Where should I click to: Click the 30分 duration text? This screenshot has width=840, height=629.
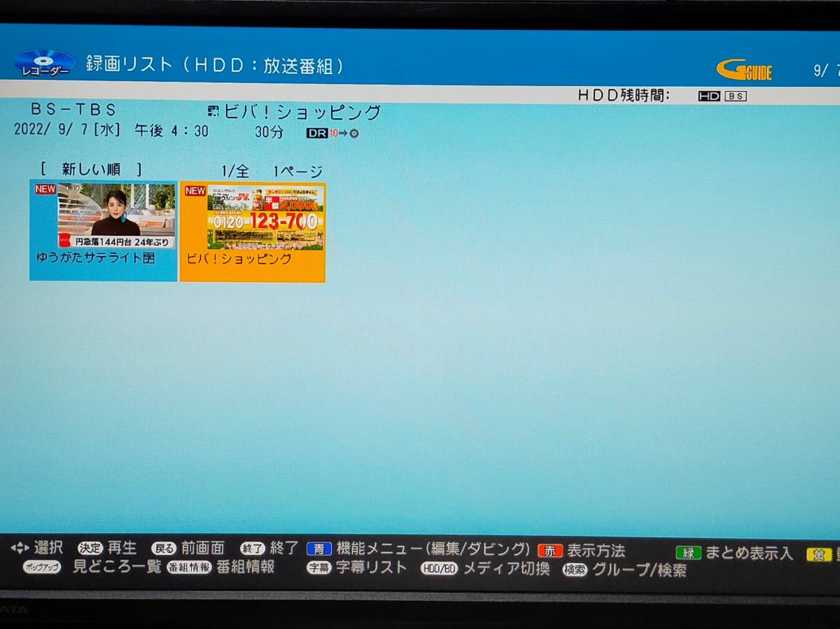[x=269, y=132]
